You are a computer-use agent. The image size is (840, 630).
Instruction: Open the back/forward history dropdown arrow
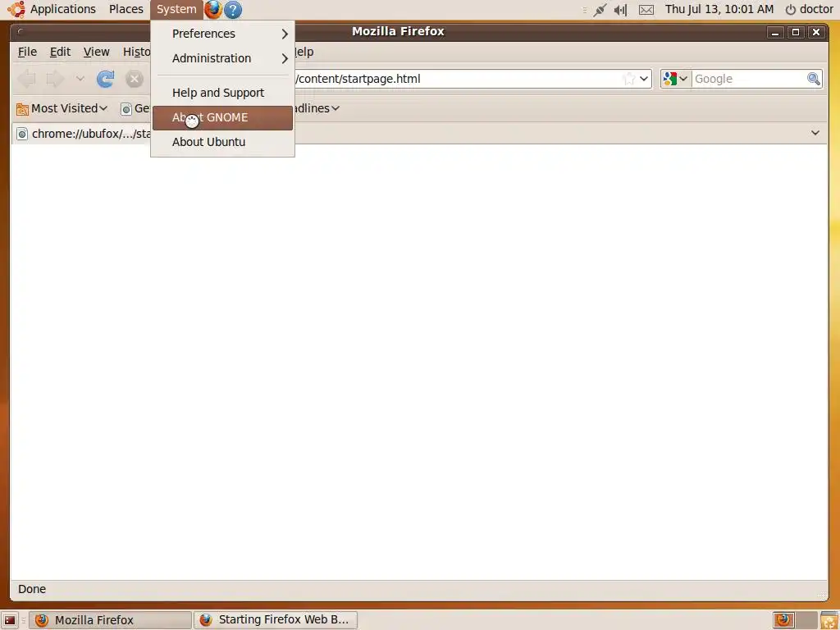(x=80, y=79)
